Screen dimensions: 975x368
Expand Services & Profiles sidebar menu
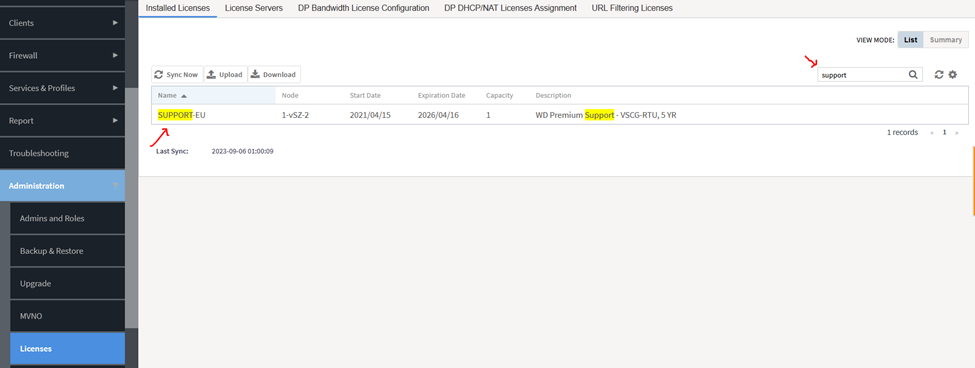coord(62,88)
